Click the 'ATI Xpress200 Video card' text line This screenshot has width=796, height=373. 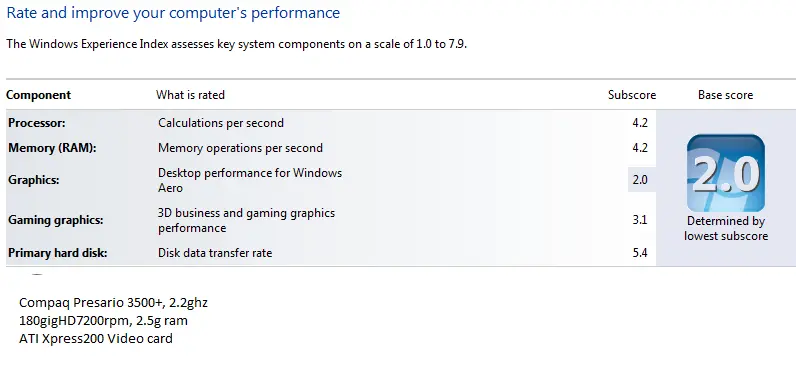point(96,338)
